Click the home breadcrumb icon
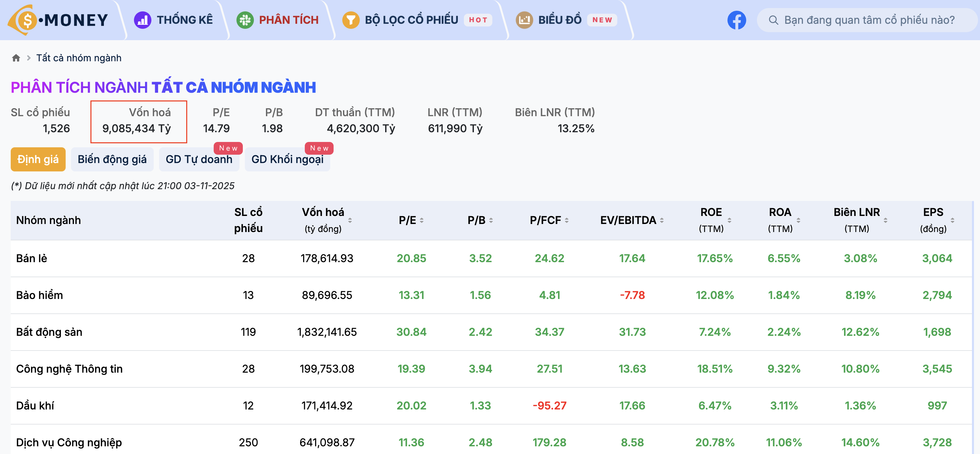 coord(16,58)
